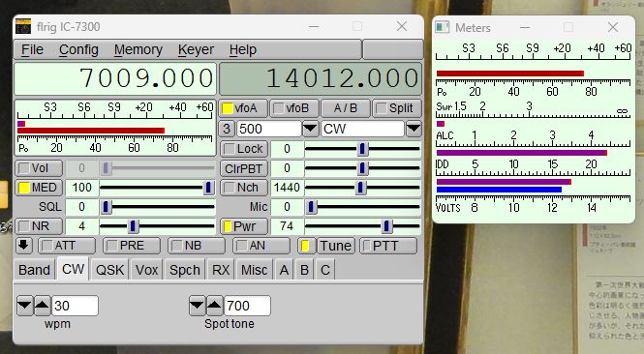Click the bandwidth field showing 500
This screenshot has height=354, width=644.
click(x=269, y=129)
